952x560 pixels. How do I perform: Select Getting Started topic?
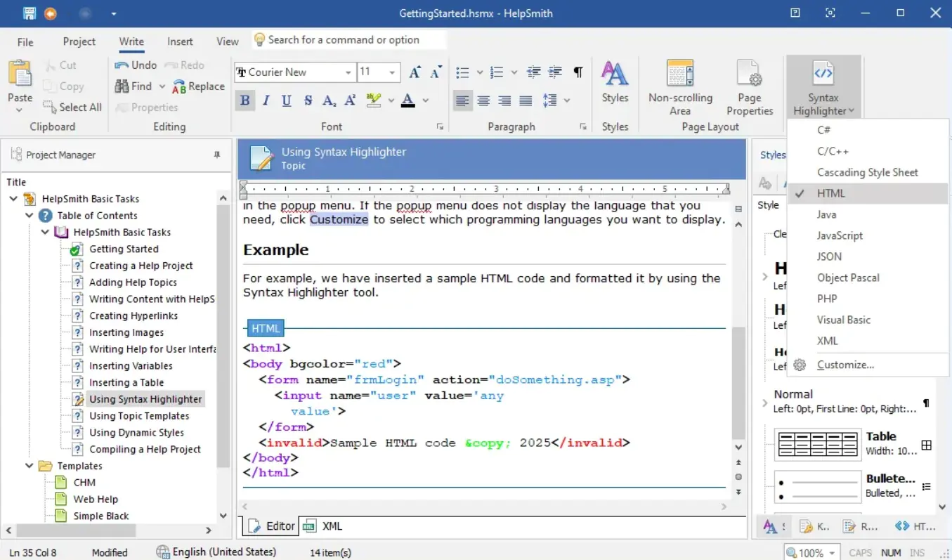(124, 249)
